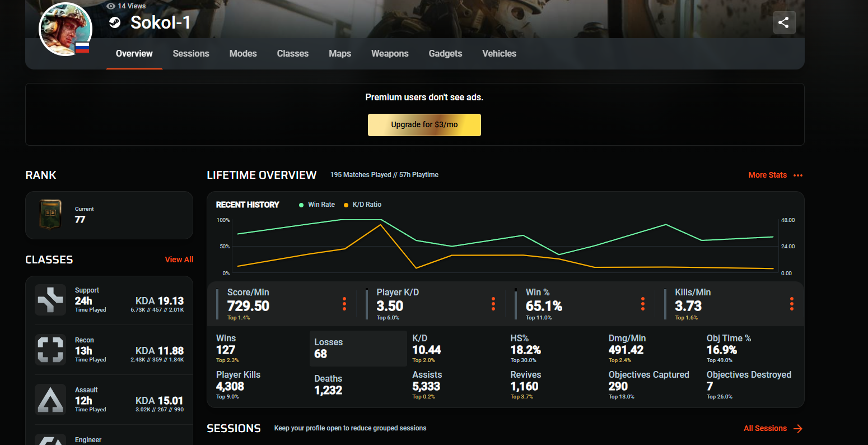This screenshot has width=868, height=445.
Task: Click the Wins 127 stat
Action: pos(228,349)
